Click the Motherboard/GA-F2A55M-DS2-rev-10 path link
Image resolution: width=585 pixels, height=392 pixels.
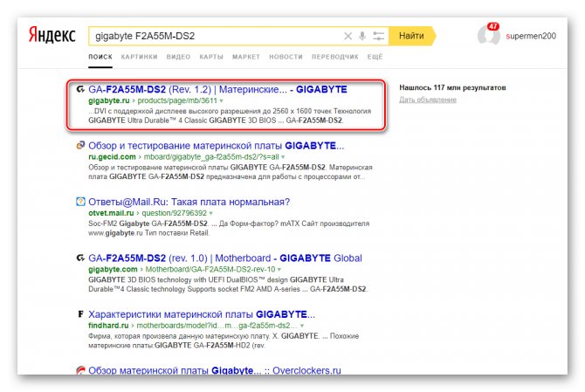pos(210,269)
